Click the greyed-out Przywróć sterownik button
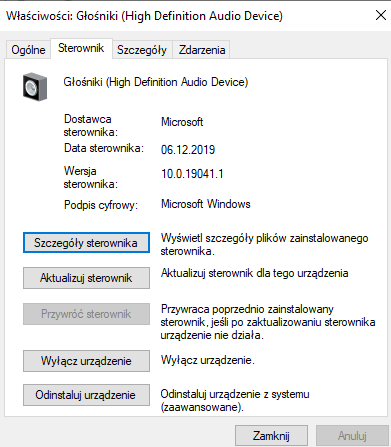The image size is (391, 447). click(x=86, y=314)
